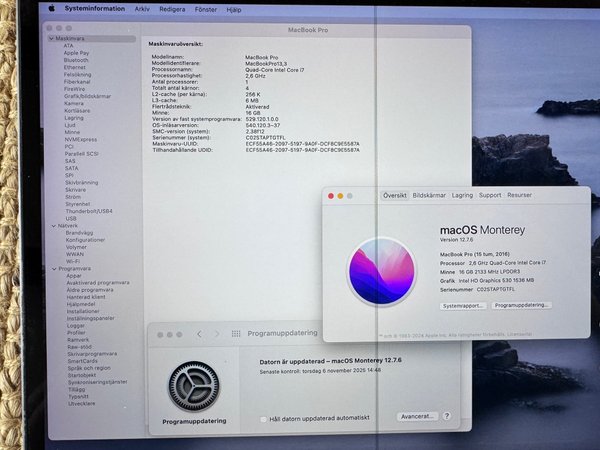Click the Maskinvaru-UUID value

coord(302,144)
